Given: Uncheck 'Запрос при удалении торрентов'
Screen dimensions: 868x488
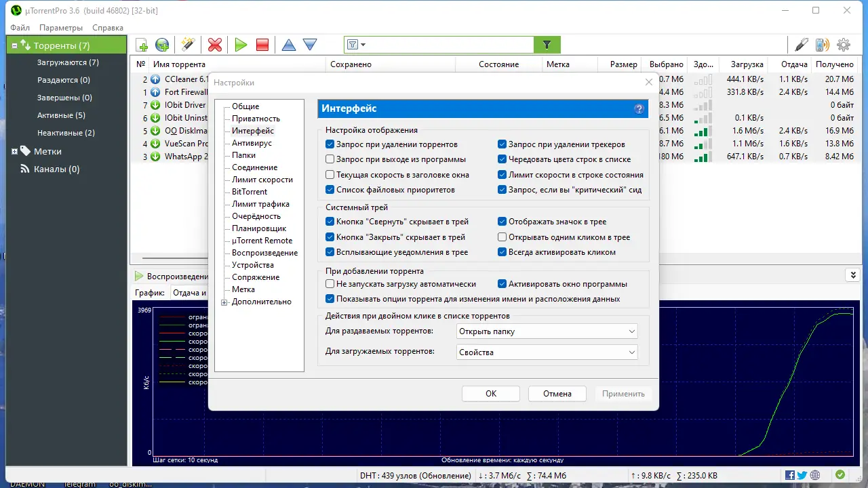Looking at the screenshot, I should coord(330,144).
